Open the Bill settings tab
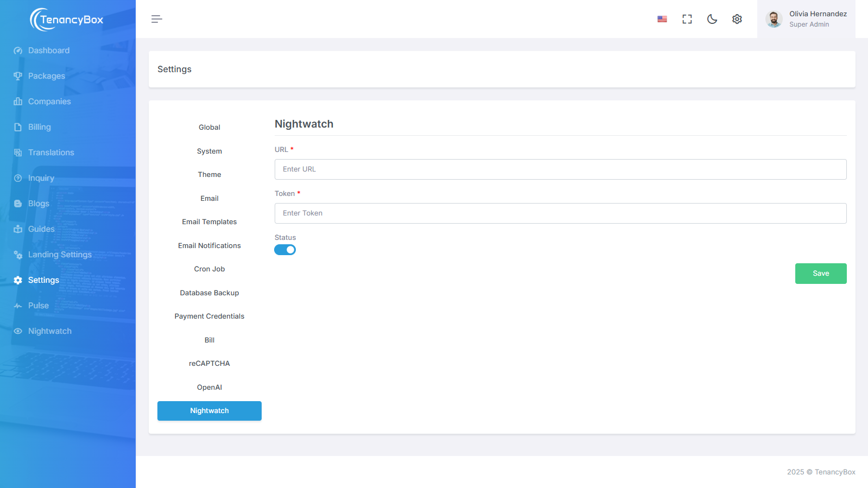The width and height of the screenshot is (868, 488). point(210,340)
